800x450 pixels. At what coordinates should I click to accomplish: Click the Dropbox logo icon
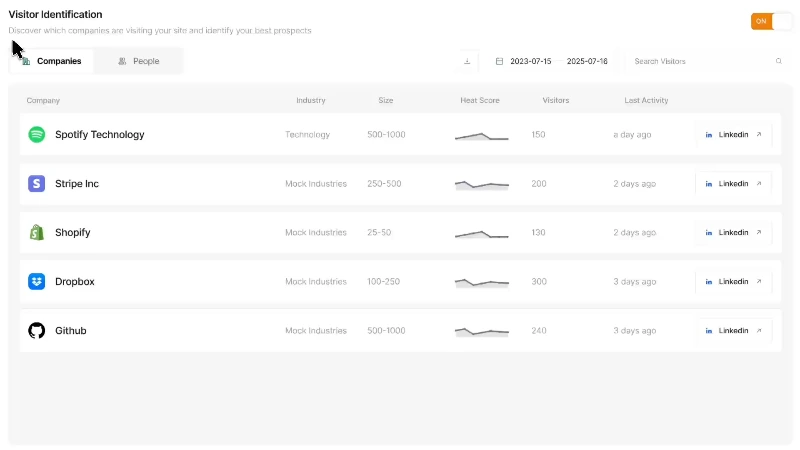point(36,282)
